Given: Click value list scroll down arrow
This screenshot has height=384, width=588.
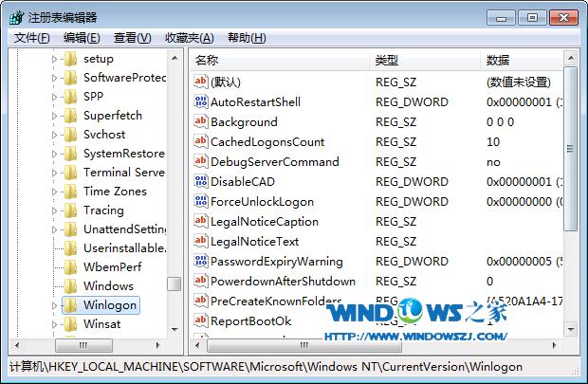Looking at the screenshot, I should click(571, 330).
